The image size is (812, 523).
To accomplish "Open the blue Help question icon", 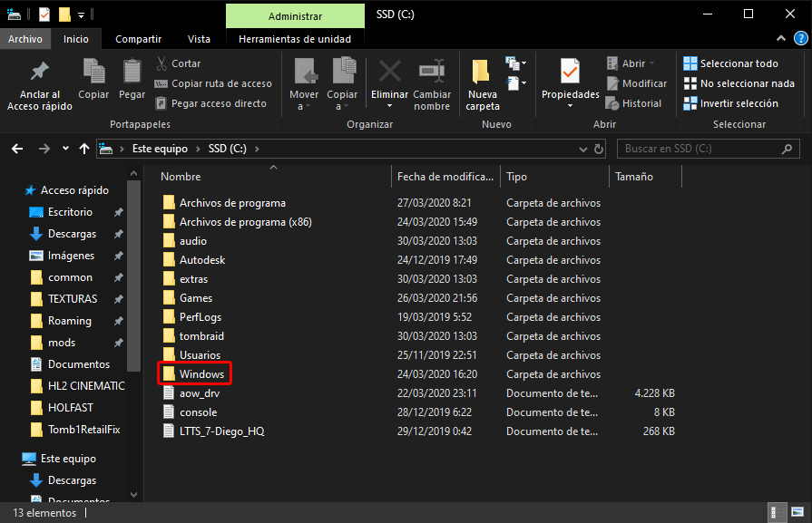I will coord(800,38).
